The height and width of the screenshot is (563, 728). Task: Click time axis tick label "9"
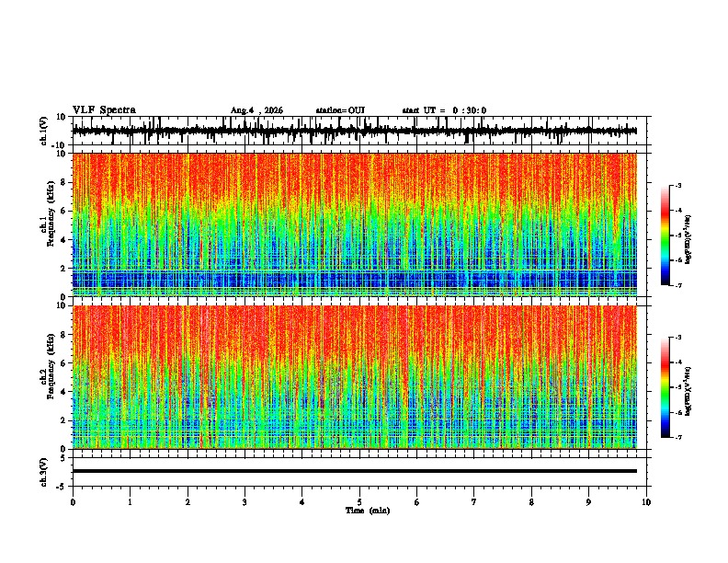click(x=588, y=502)
